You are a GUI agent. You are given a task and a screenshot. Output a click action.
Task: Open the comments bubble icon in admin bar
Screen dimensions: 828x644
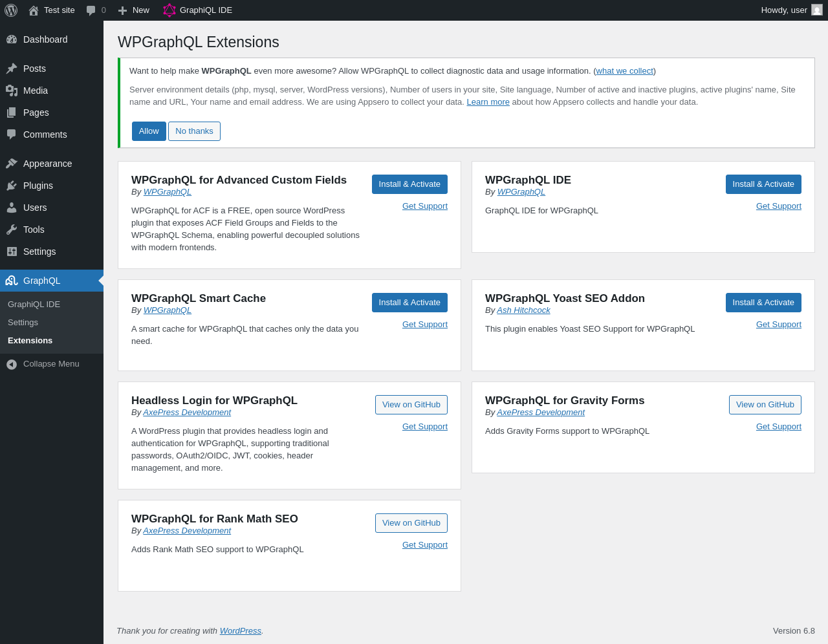(91, 10)
